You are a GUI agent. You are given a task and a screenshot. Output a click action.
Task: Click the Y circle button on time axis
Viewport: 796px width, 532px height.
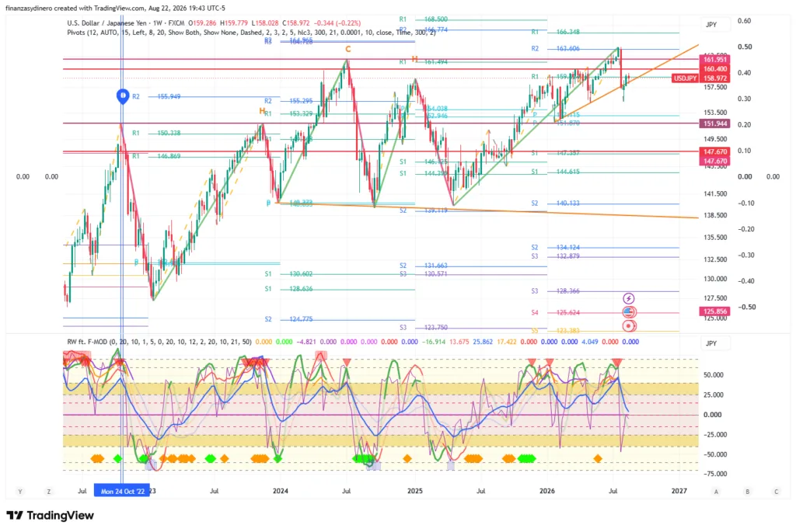click(x=19, y=492)
